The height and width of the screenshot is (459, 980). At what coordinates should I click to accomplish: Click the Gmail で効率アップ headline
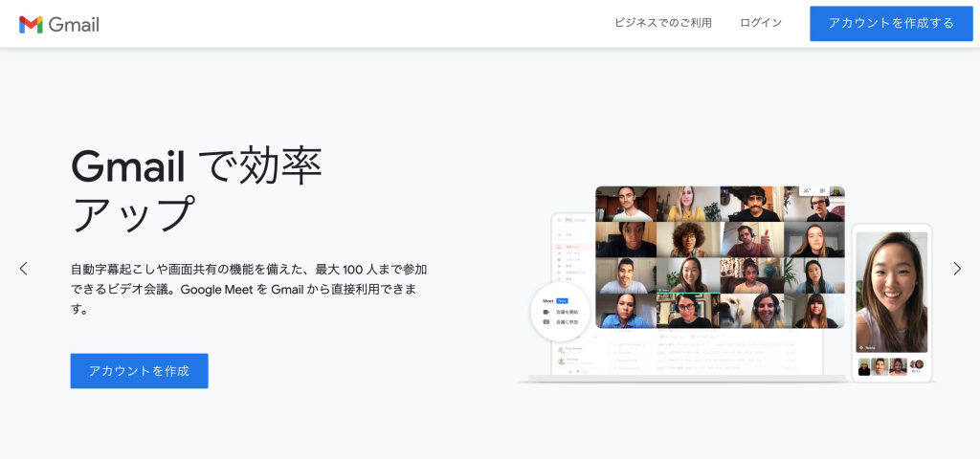pos(196,189)
